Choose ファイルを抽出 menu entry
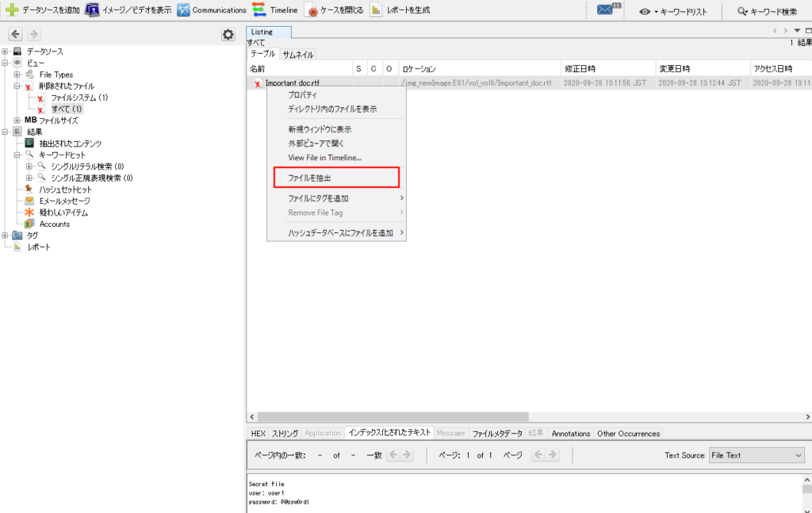This screenshot has height=513, width=812. tap(336, 178)
